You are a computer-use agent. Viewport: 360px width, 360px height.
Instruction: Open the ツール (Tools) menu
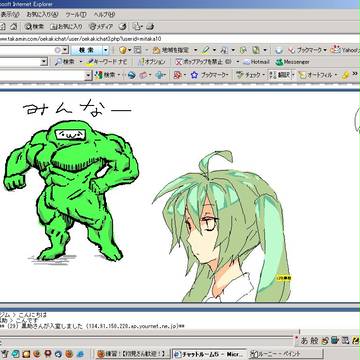76,14
